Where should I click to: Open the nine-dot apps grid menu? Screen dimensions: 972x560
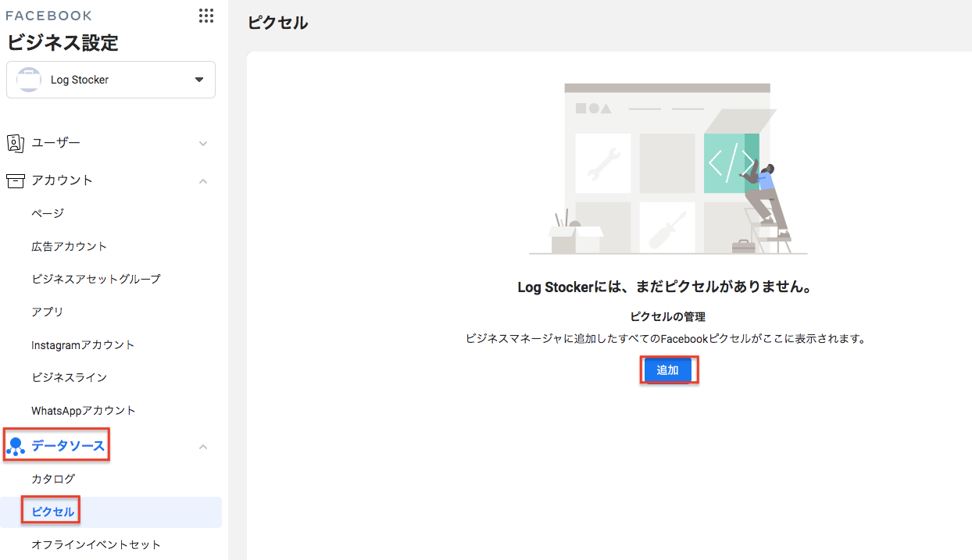(206, 16)
